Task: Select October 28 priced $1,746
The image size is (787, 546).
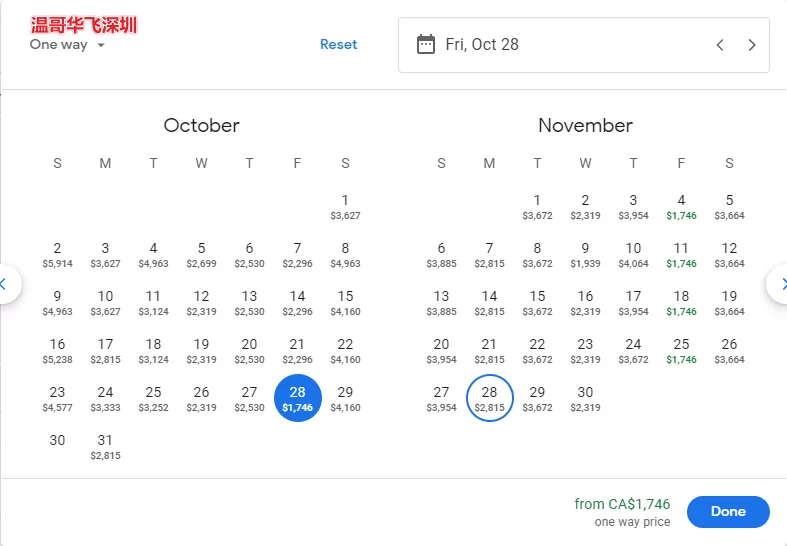Action: coord(298,398)
